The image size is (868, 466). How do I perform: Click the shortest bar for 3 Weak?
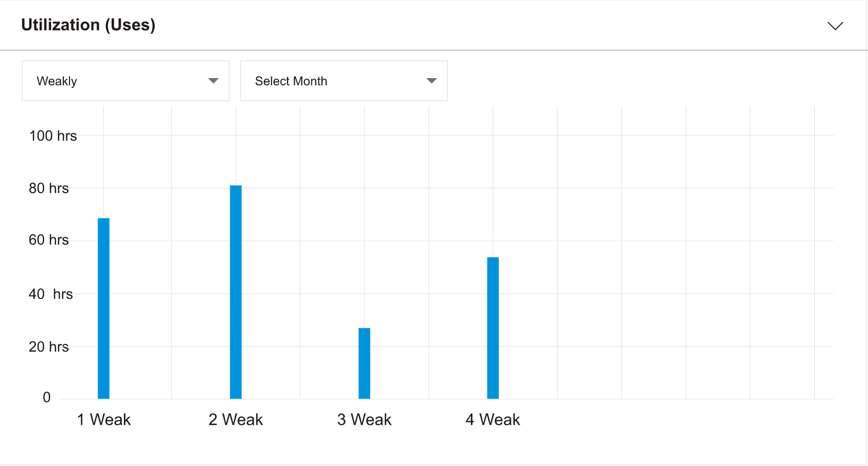[364, 363]
